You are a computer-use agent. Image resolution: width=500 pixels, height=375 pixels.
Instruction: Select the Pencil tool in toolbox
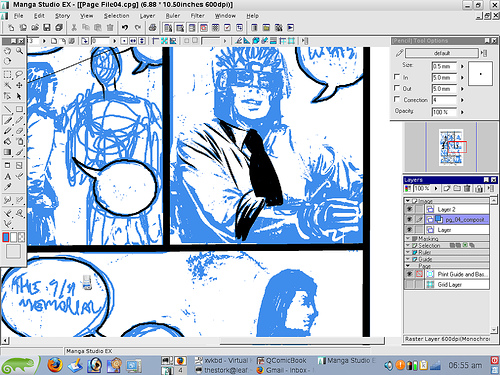point(19,120)
